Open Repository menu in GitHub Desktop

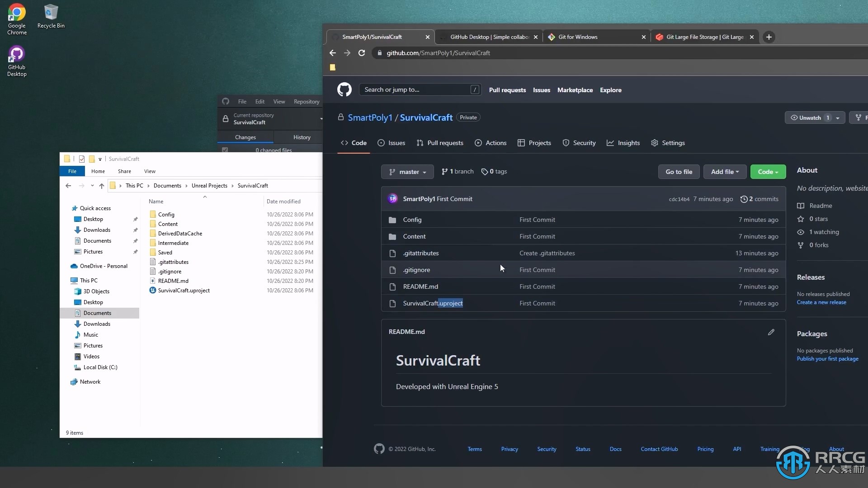coord(307,102)
